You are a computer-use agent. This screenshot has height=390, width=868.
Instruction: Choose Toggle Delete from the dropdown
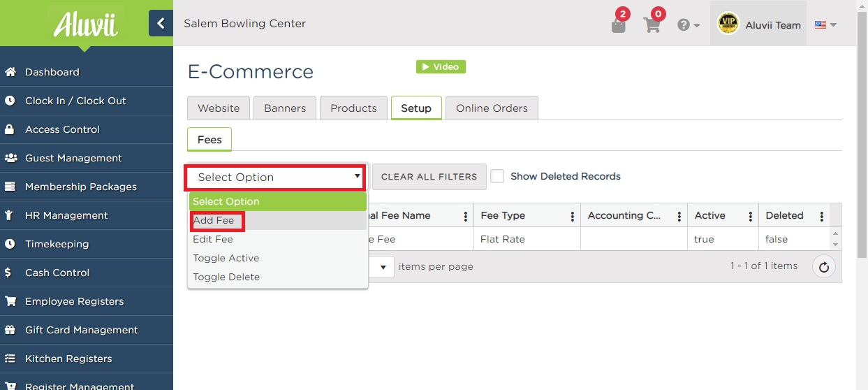click(278, 277)
